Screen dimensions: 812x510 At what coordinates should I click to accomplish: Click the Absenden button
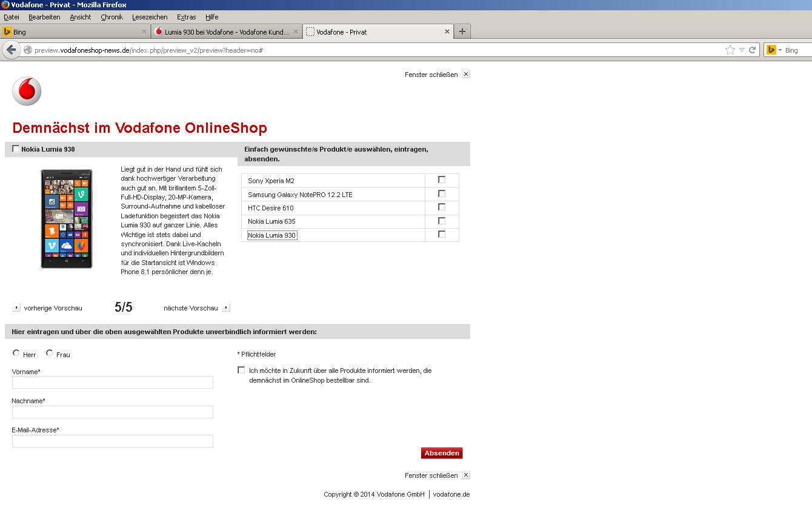(442, 453)
